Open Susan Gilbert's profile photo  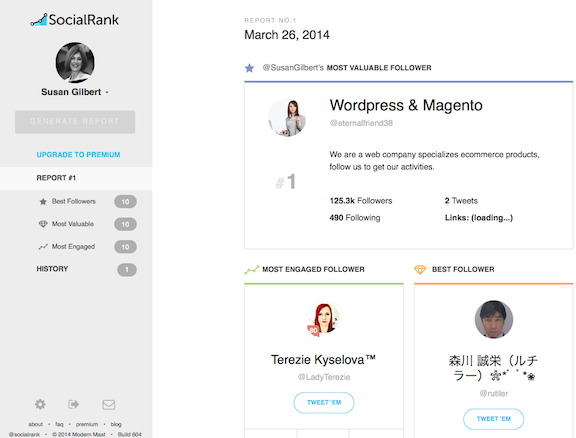tap(75, 62)
